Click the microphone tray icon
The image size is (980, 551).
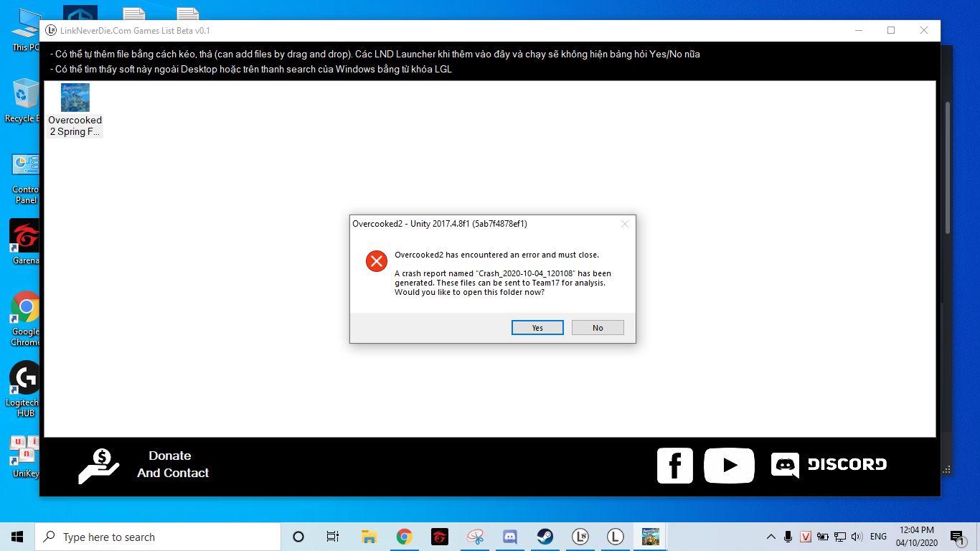point(788,537)
